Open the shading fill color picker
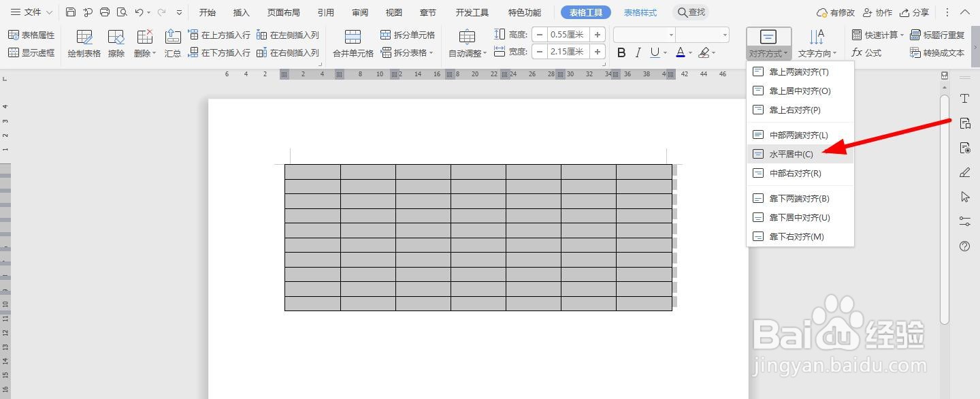 [708, 52]
